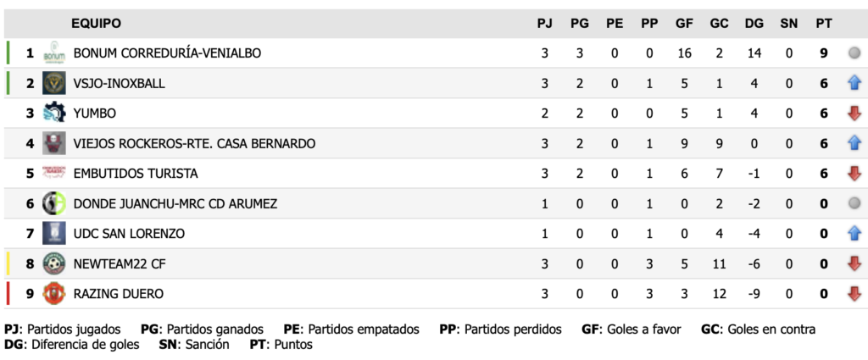Click the Razing Duero red crest
Image resolution: width=868 pixels, height=360 pixels.
54,294
